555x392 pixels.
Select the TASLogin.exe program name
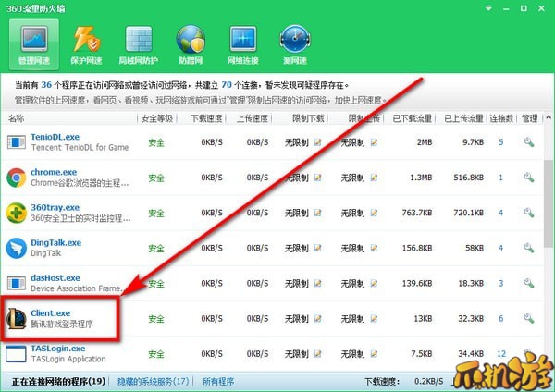57,349
